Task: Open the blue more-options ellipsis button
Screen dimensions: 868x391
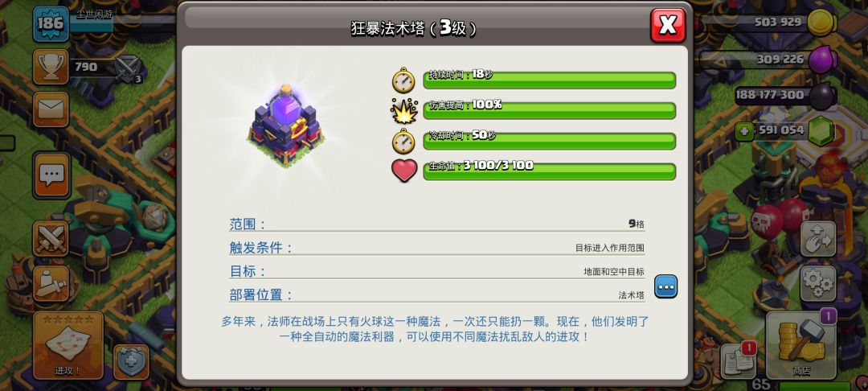Action: [665, 286]
